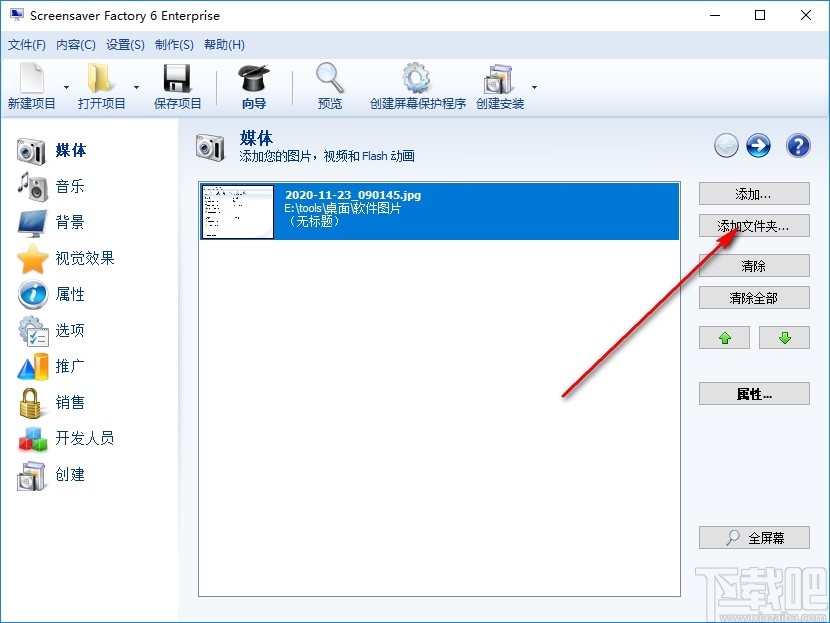Expand the 创建安装 dropdown arrow
The image size is (830, 623).
[x=534, y=87]
